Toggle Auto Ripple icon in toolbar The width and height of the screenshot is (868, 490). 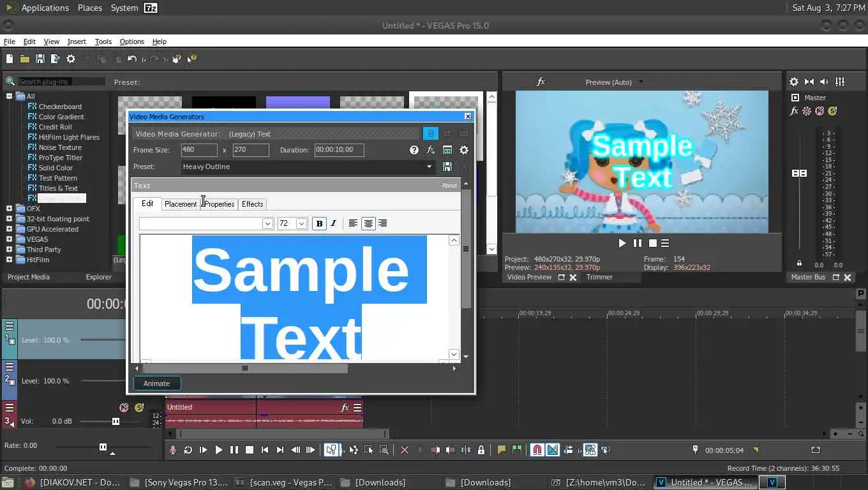568,450
